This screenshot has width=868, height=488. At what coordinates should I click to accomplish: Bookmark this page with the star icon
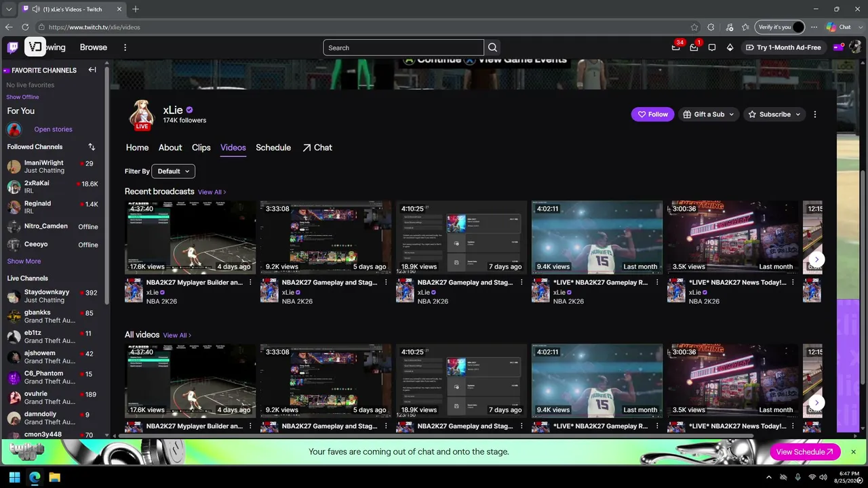694,27
